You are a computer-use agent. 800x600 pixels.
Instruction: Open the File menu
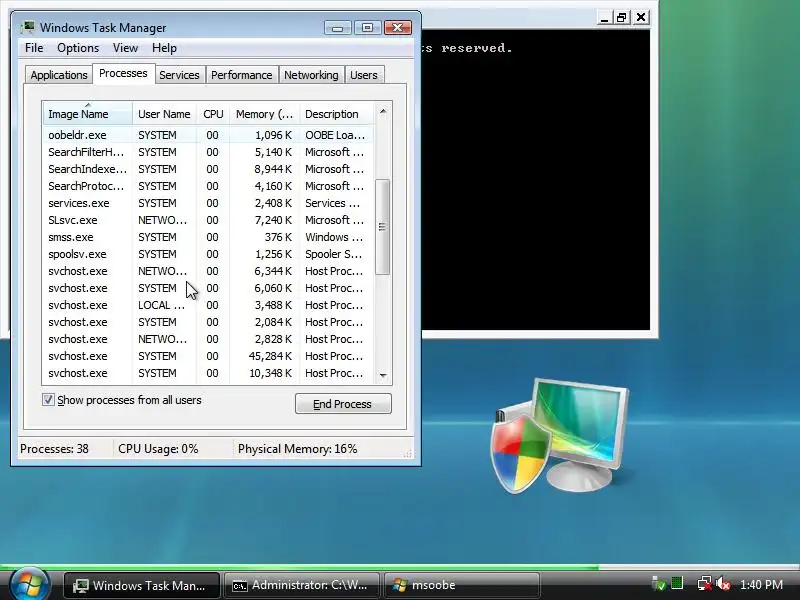pyautogui.click(x=34, y=48)
